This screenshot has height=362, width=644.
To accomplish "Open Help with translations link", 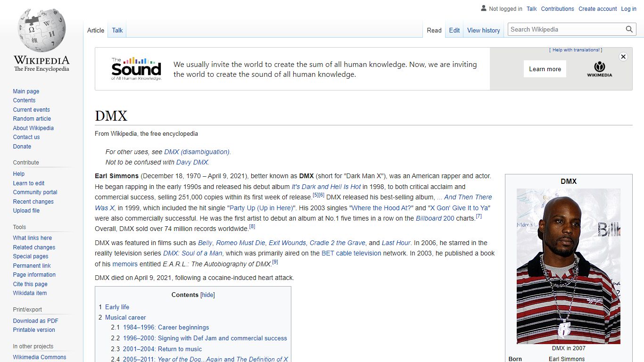I will pyautogui.click(x=576, y=50).
